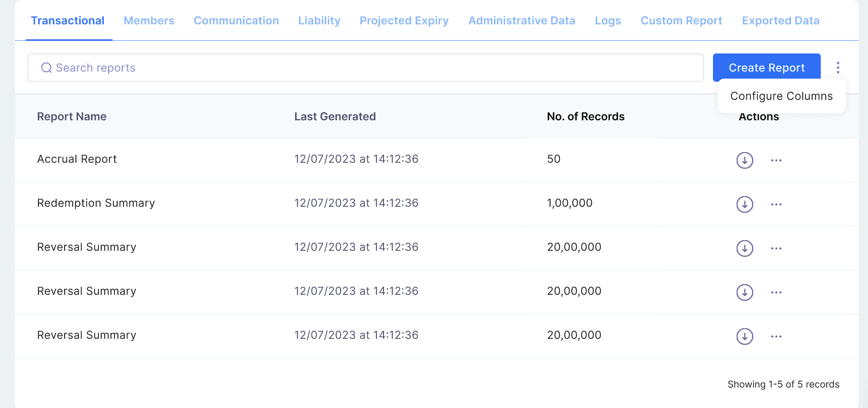Click the Showing 1-5 of 5 records text
Viewport: 868px width, 408px height.
[783, 384]
